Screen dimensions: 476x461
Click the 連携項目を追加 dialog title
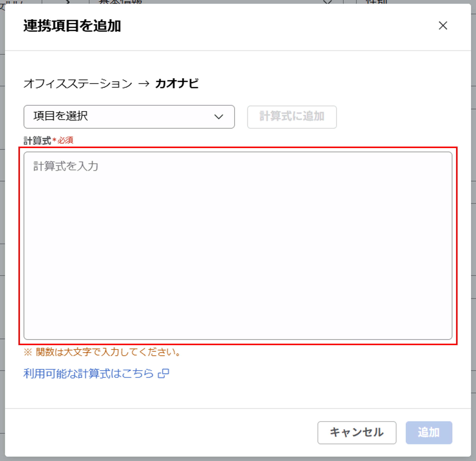point(72,26)
